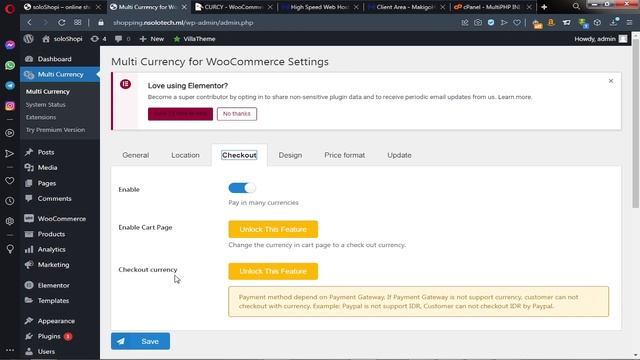Open the downloads icon in toolbar
The width and height of the screenshot is (640, 360).
613,22
